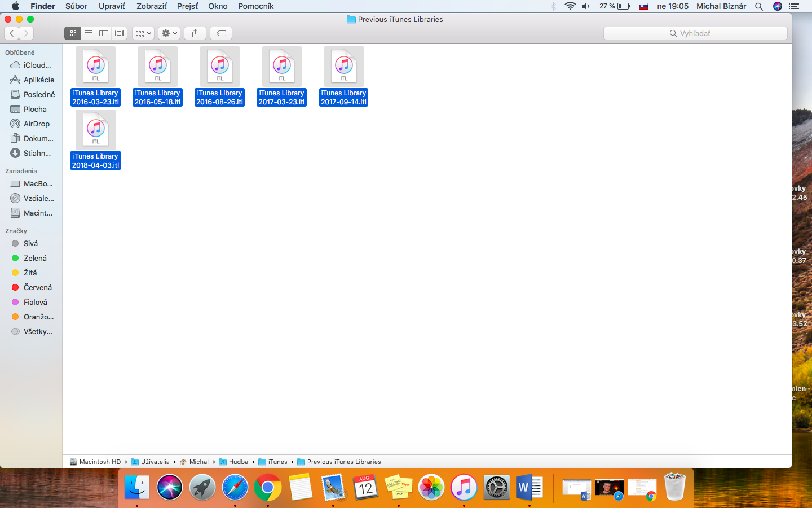812x508 pixels.
Task: Open the Okno menu
Action: coord(218,6)
